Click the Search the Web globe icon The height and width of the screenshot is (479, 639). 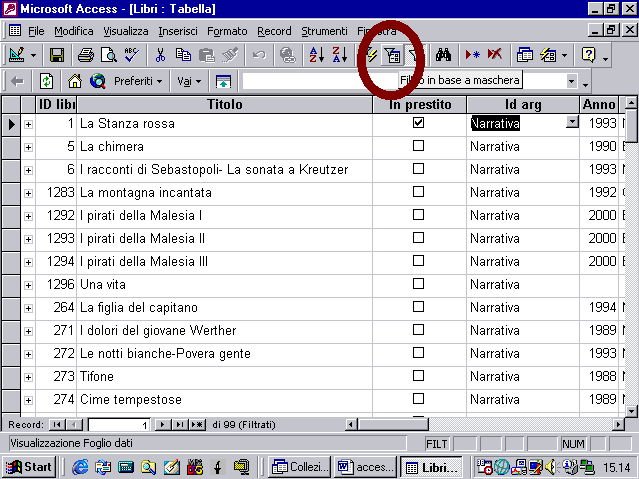98,81
